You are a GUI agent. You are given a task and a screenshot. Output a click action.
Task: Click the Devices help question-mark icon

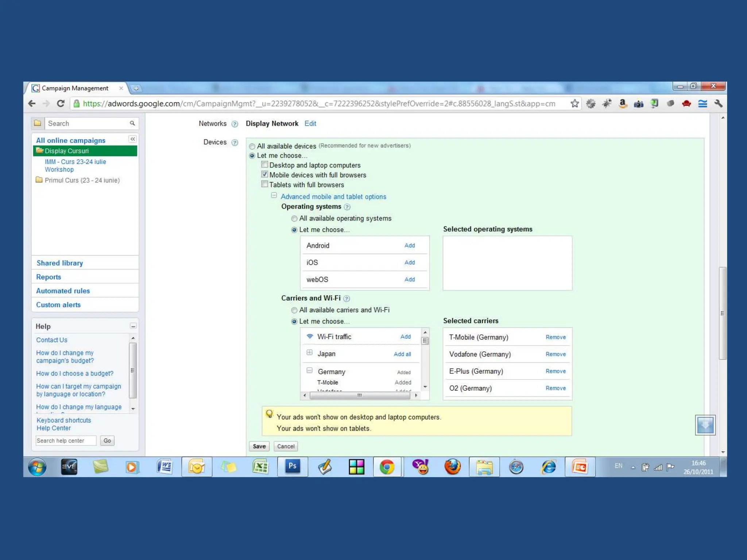coord(235,143)
